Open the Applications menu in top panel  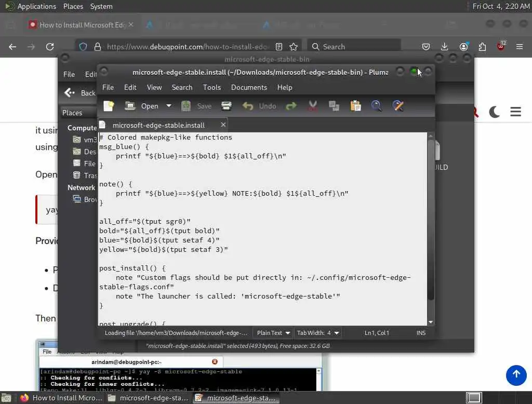coord(37,6)
